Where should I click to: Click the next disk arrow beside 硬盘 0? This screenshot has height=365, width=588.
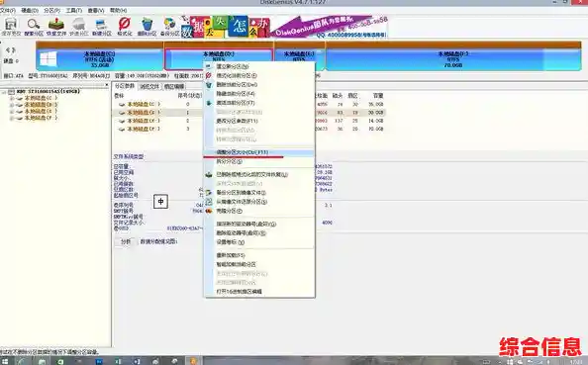pos(14,49)
